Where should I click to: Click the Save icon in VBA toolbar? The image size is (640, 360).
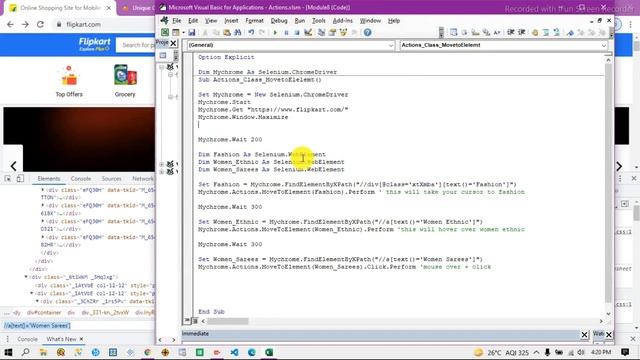(191, 33)
